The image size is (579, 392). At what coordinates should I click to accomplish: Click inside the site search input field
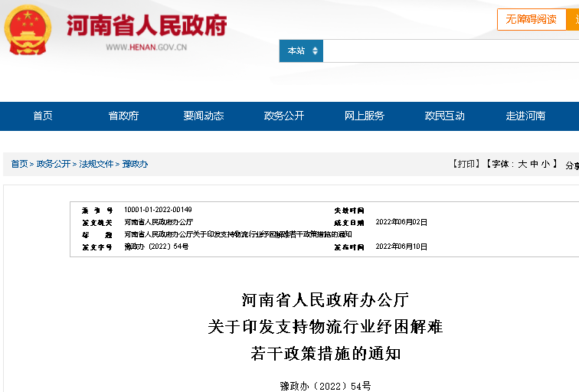coord(450,51)
